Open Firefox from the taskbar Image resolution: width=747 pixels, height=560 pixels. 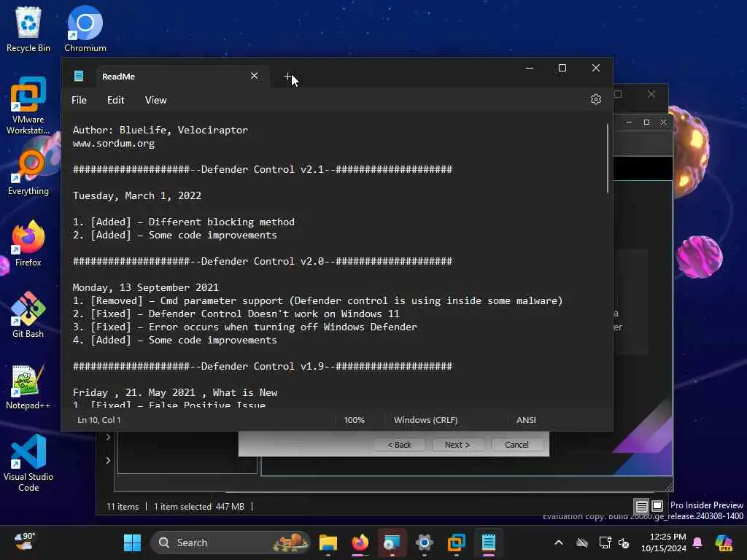coord(360,542)
